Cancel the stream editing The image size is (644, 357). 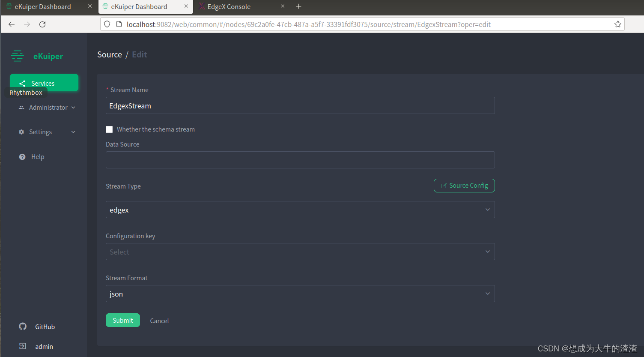point(159,321)
